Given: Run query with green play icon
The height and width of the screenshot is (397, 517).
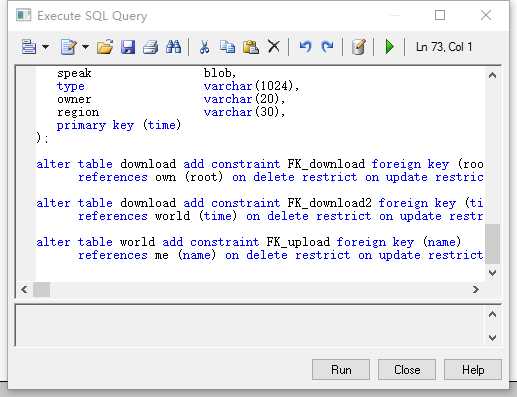Looking at the screenshot, I should (389, 47).
